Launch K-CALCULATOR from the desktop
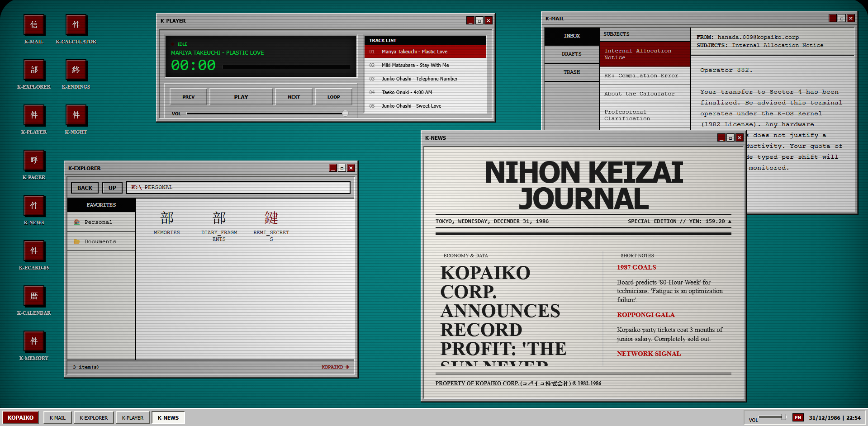 [x=76, y=29]
